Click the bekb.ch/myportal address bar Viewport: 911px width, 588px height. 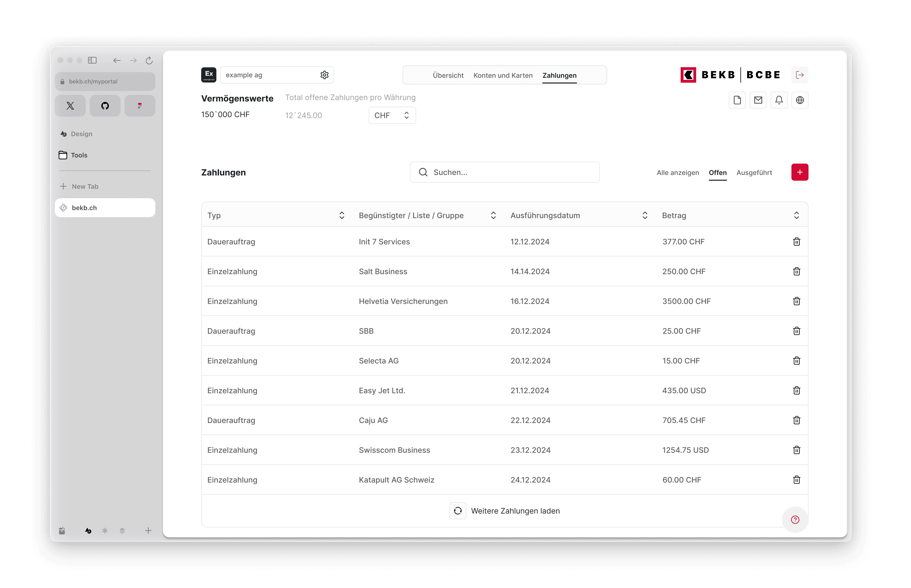tap(105, 81)
